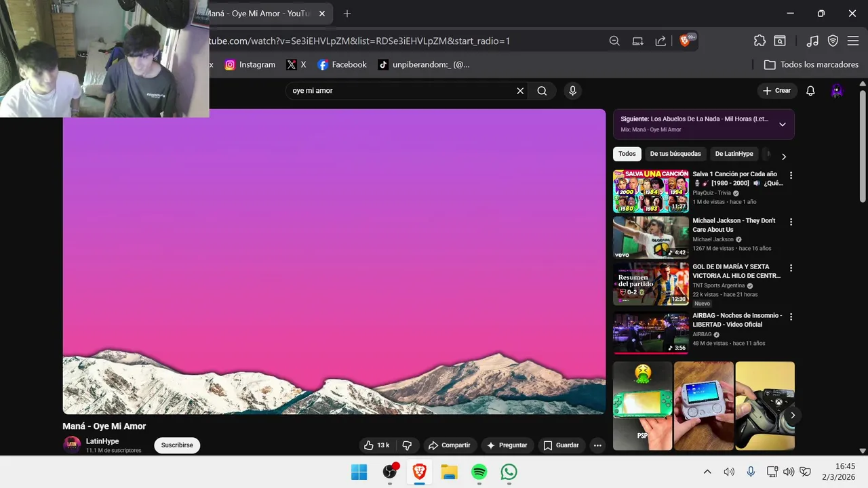
Task: Click the Guardar button
Action: pyautogui.click(x=561, y=445)
